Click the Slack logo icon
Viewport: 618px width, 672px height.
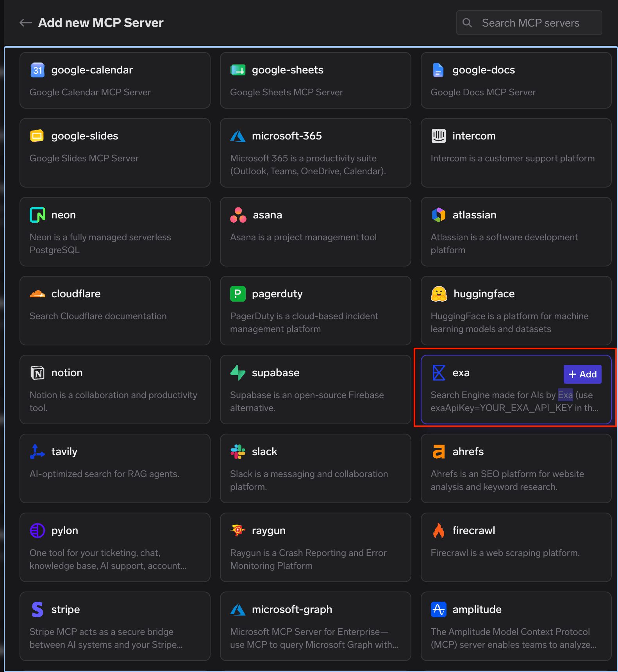coord(238,452)
